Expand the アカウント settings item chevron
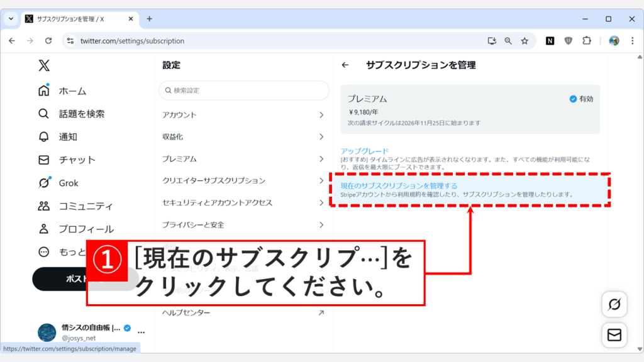The image size is (644, 362). (x=321, y=114)
